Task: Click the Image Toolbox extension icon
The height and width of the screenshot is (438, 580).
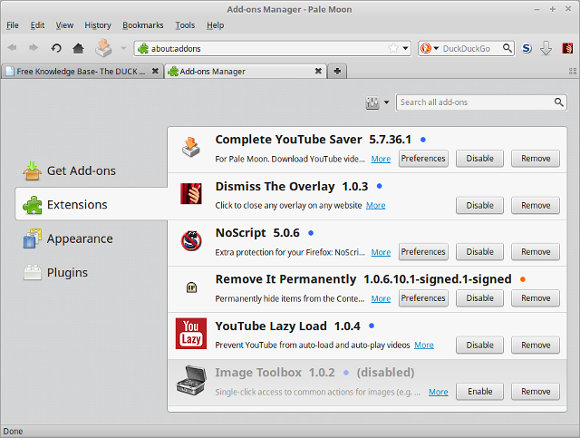Action: tap(192, 380)
